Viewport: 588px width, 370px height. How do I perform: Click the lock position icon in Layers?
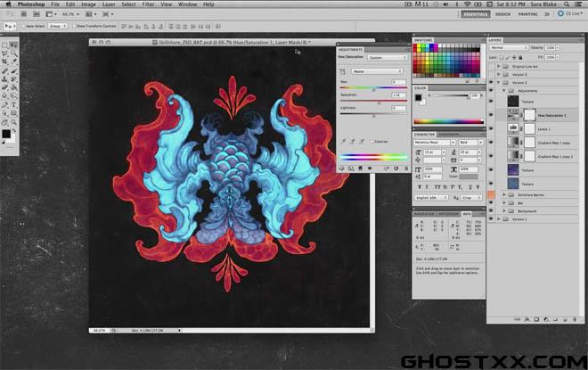click(x=514, y=57)
